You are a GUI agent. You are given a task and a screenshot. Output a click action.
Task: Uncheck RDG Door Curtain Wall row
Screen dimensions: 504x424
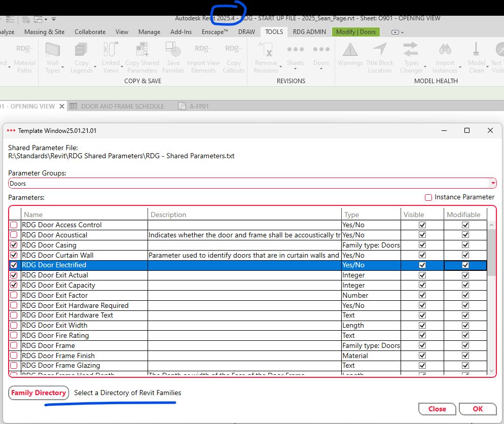[14, 255]
